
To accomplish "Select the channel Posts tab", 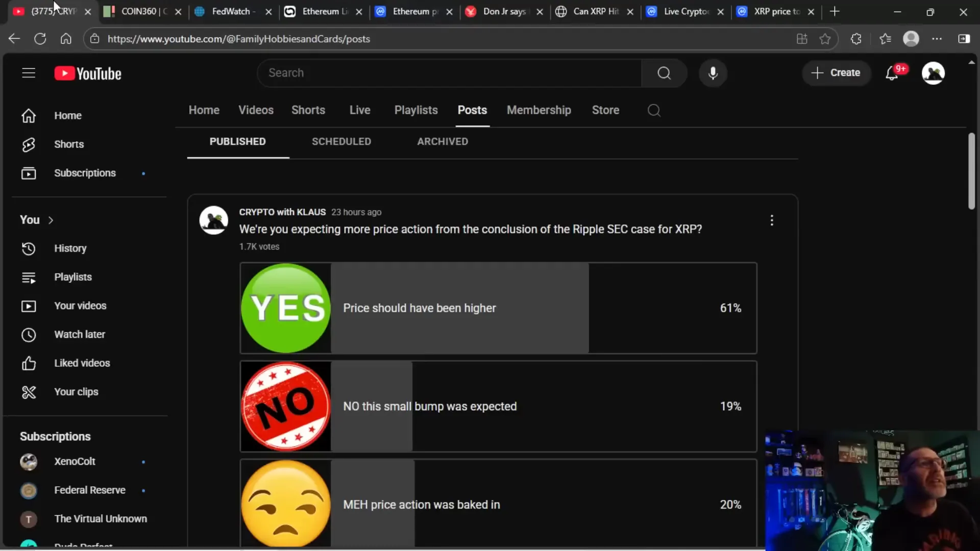I will tap(472, 110).
